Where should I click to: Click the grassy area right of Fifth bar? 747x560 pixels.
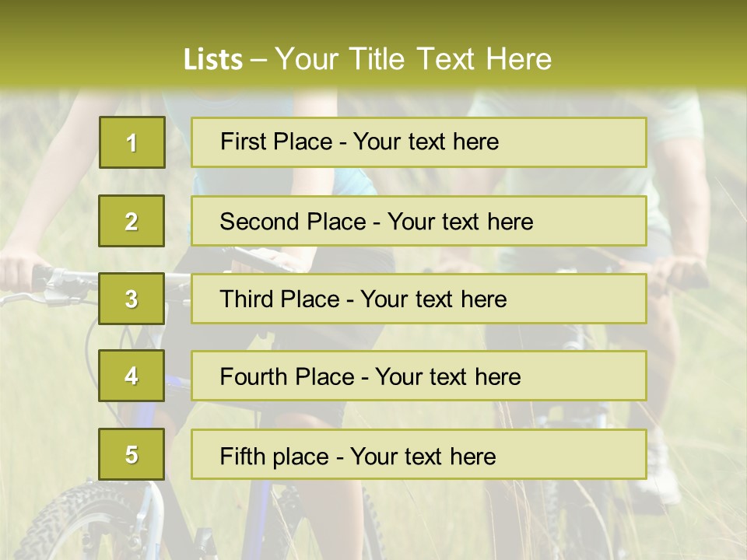click(696, 455)
